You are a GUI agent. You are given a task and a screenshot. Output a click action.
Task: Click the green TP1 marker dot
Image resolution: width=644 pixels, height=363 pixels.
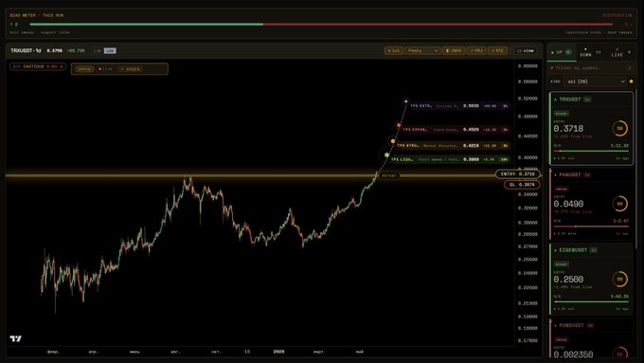pos(387,155)
